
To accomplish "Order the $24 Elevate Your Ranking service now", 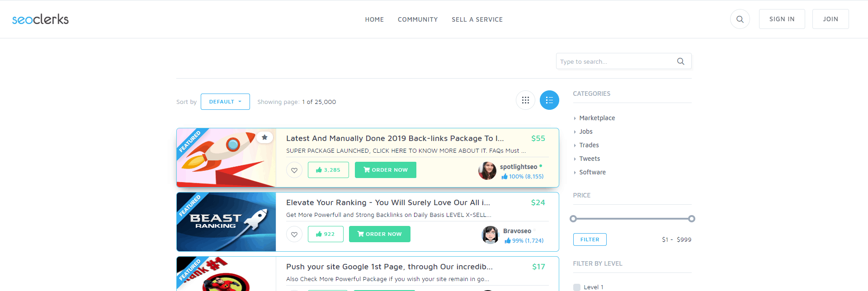I will click(380, 234).
